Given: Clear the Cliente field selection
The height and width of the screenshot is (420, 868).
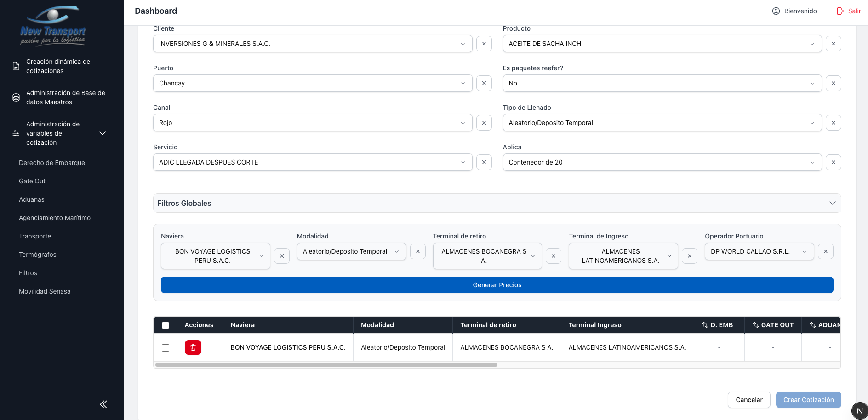Looking at the screenshot, I should (x=484, y=44).
